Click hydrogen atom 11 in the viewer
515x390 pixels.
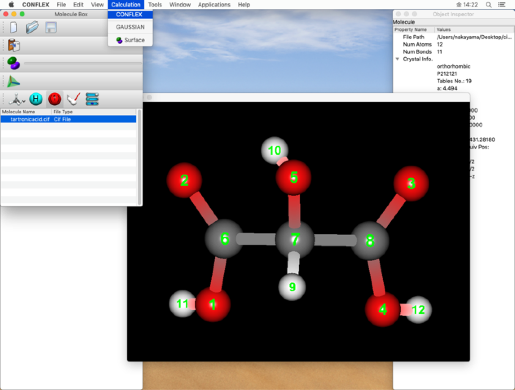coord(182,304)
